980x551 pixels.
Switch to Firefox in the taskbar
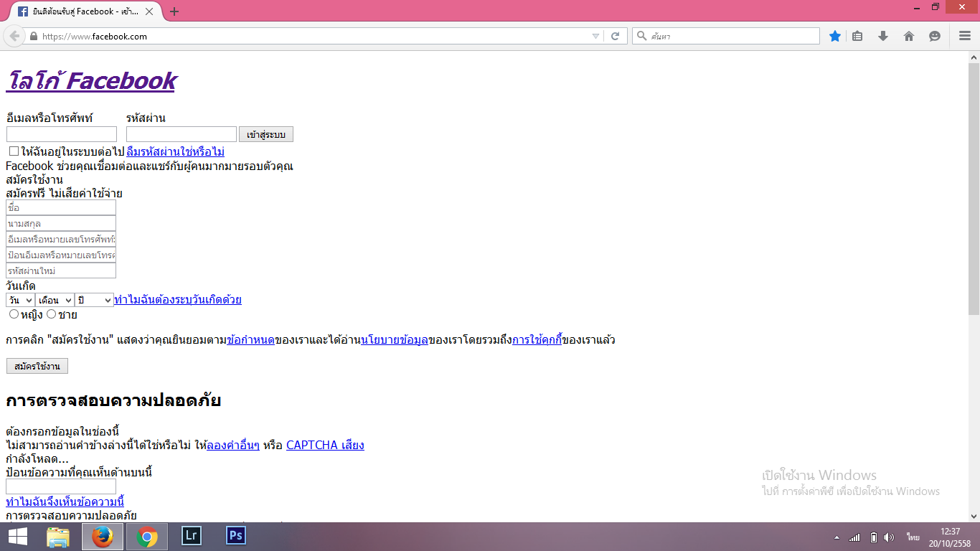click(103, 537)
